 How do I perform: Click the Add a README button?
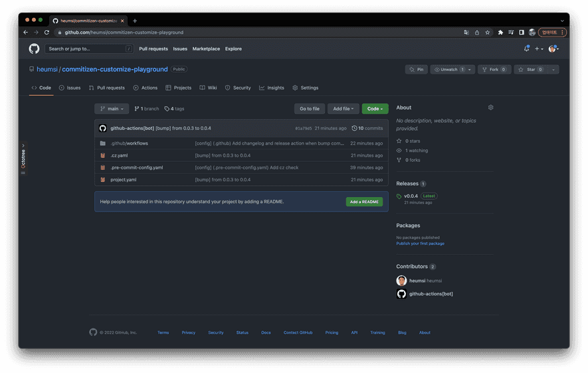tap(364, 202)
